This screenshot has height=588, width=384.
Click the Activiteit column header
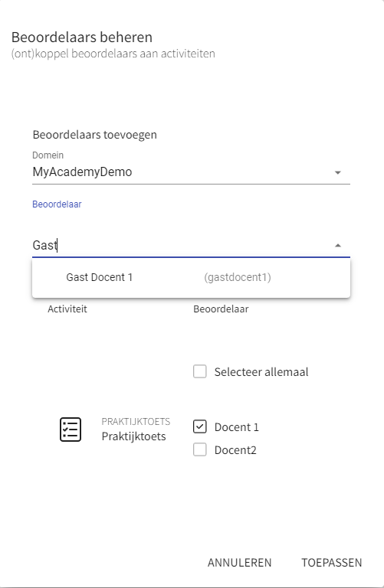click(67, 309)
